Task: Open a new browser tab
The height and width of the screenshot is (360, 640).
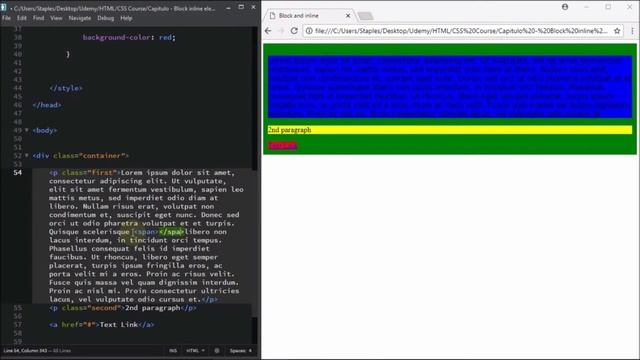Action: [x=365, y=16]
